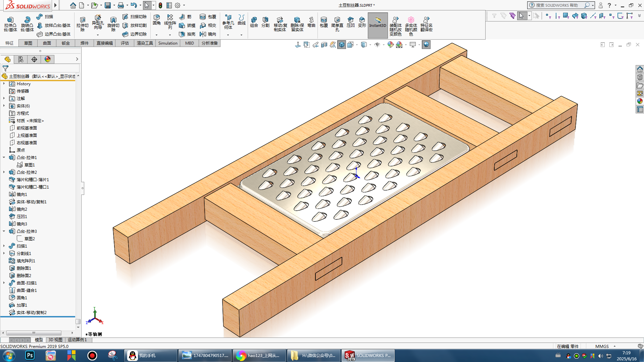This screenshot has width=644, height=362.
Task: Open the MMGS unit system dropdown arrow
Action: coord(615,346)
